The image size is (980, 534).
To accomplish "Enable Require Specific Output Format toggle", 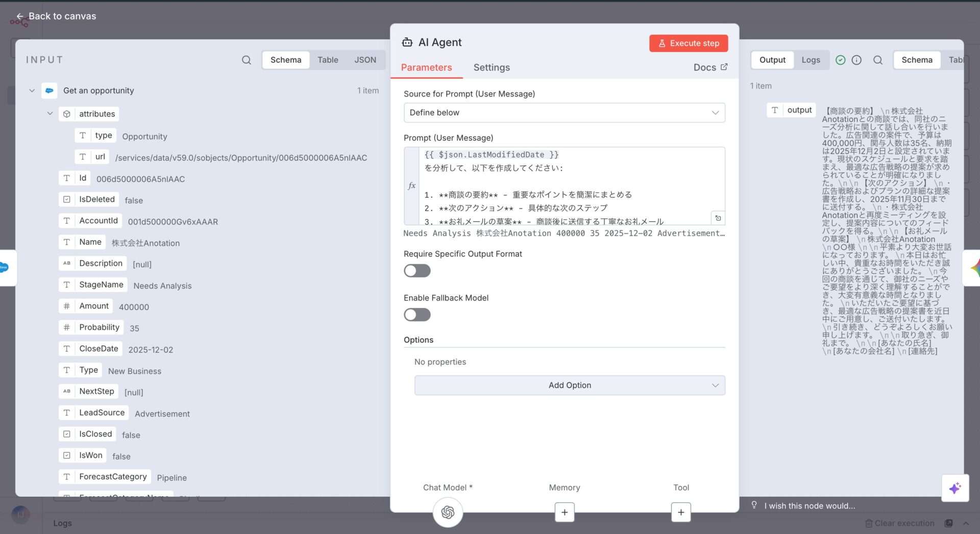I will 417,271.
